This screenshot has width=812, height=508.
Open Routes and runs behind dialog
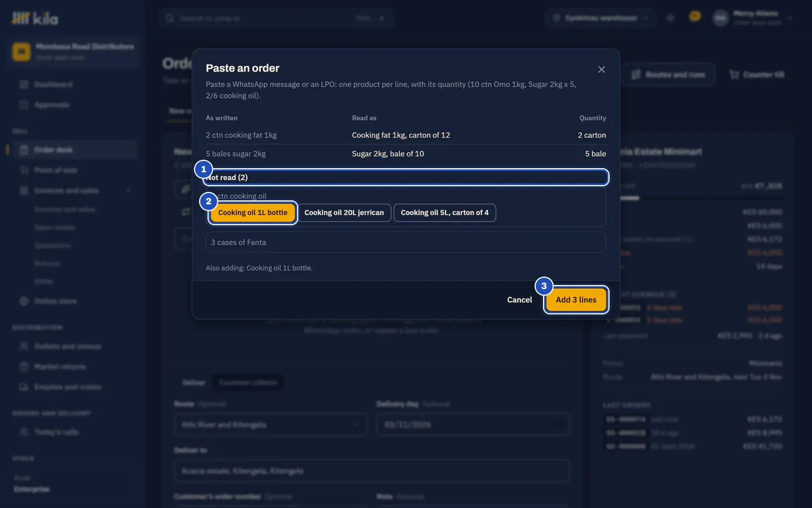tap(669, 75)
